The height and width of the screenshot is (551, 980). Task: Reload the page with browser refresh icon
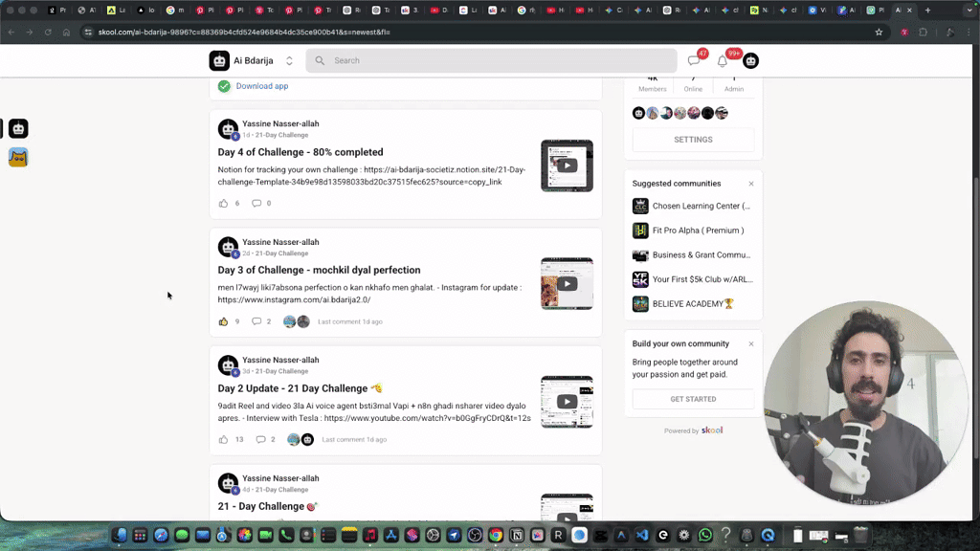click(x=48, y=32)
